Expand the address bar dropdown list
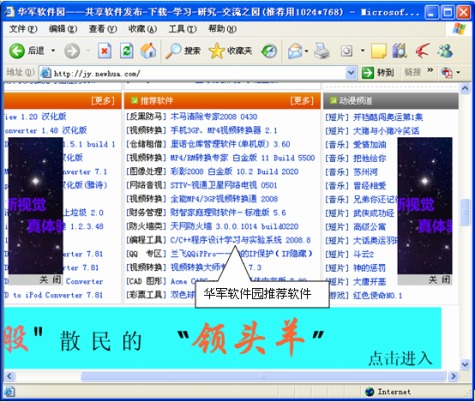Image resolution: width=475 pixels, height=402 pixels. (x=351, y=72)
